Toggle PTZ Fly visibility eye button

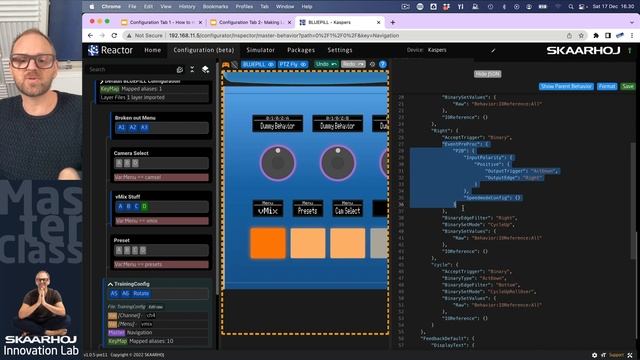(293, 64)
